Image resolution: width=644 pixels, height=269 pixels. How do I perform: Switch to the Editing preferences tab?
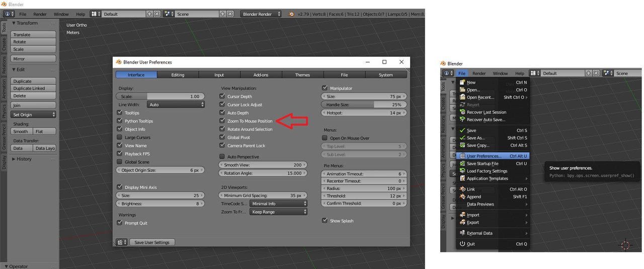(178, 75)
